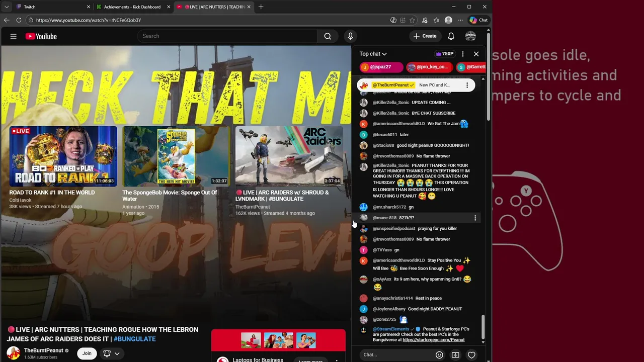Viewport: 644px width, 362px height.
Task: Open ROAD TO RANK #1 live thumbnail
Action: click(x=63, y=156)
